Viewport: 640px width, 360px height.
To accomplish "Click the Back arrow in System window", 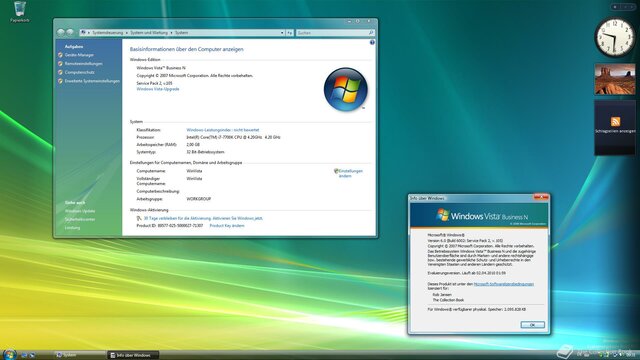I will point(61,32).
